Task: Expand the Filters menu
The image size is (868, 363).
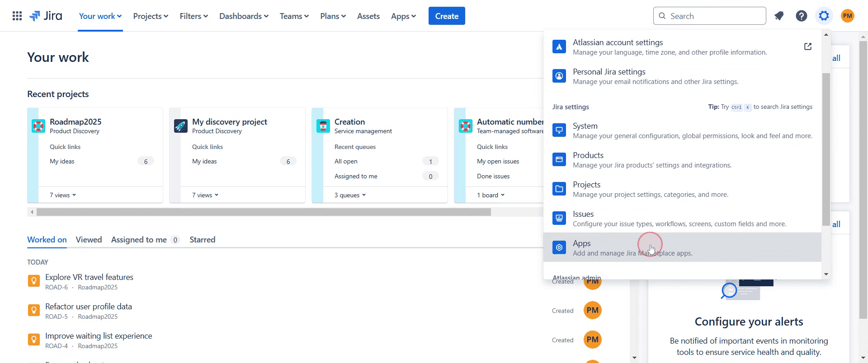Action: 194,16
